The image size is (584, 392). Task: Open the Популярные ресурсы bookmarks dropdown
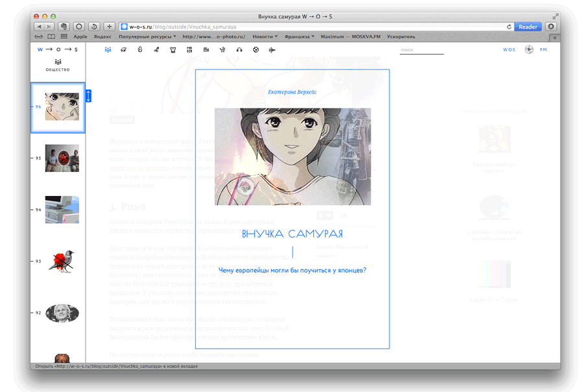(147, 36)
